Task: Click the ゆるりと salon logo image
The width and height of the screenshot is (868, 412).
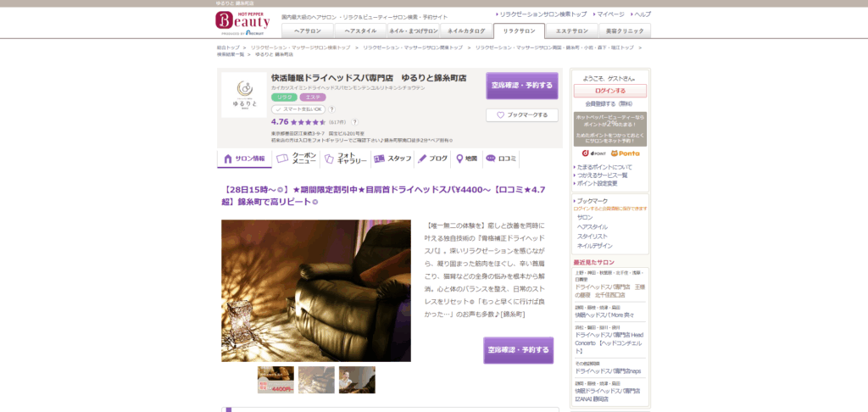Action: 244,95
